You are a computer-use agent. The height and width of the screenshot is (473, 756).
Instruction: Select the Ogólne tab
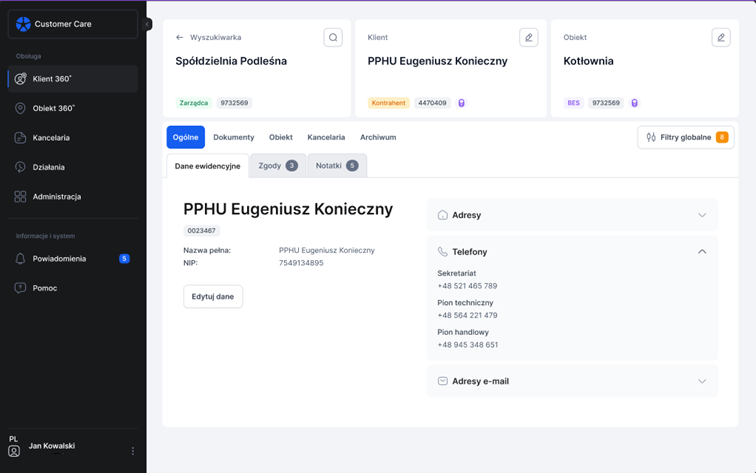coord(186,137)
